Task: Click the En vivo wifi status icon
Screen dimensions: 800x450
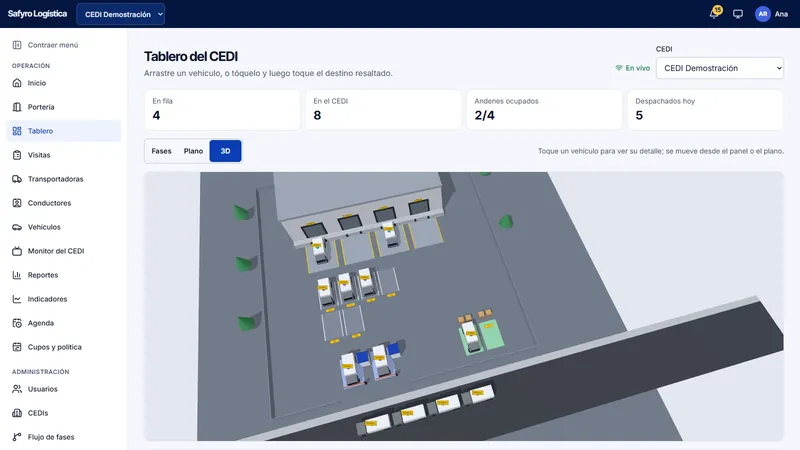Action: tap(619, 68)
